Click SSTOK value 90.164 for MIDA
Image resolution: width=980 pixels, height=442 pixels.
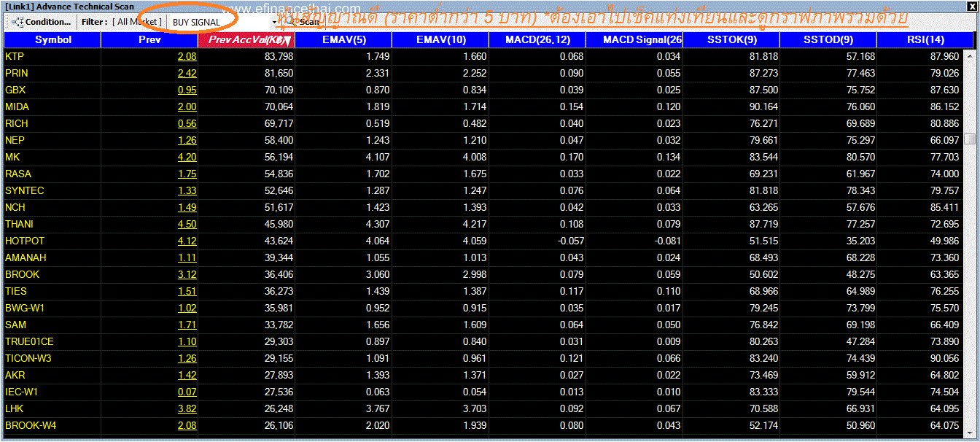click(x=763, y=106)
